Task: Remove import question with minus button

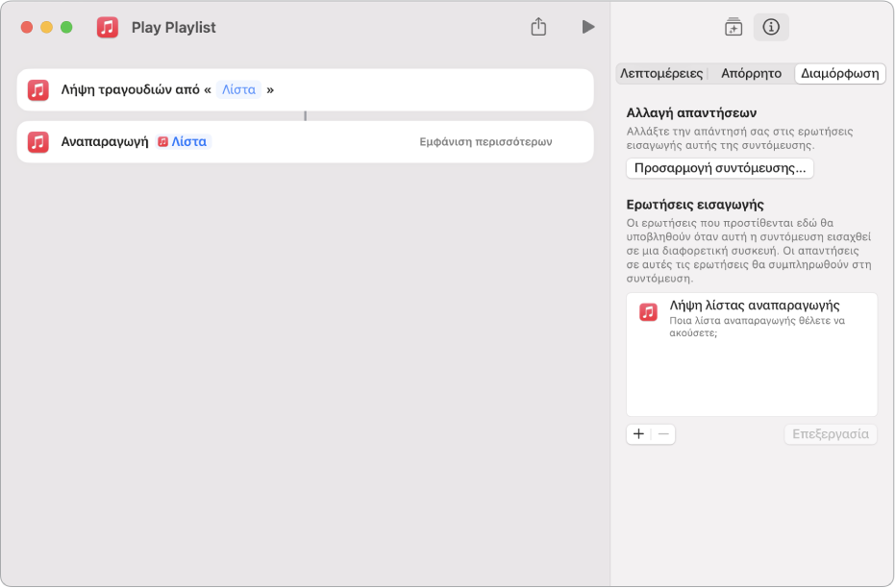Action: [663, 434]
